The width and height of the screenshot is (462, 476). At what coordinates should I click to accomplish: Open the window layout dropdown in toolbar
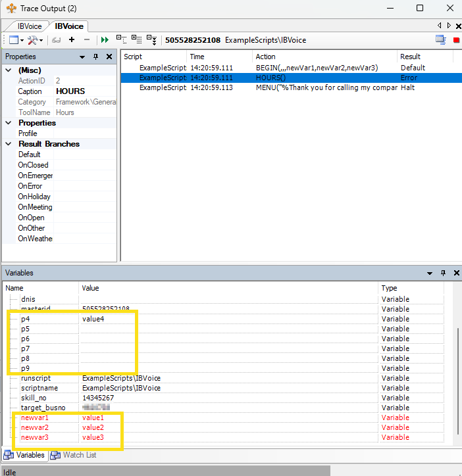click(14, 40)
